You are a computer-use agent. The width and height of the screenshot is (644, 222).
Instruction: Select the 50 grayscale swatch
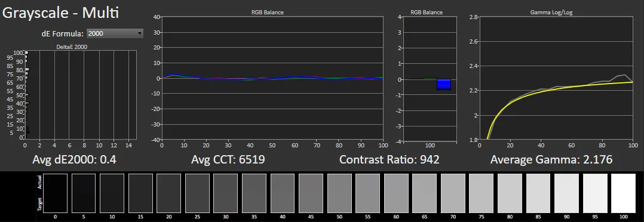point(339,193)
